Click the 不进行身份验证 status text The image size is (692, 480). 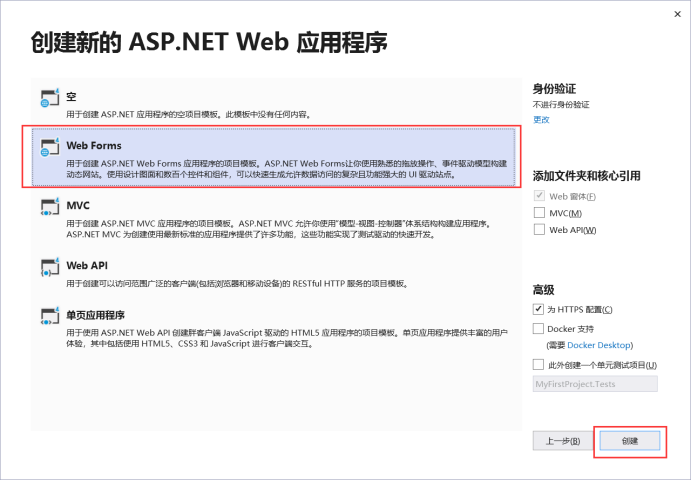[x=561, y=105]
